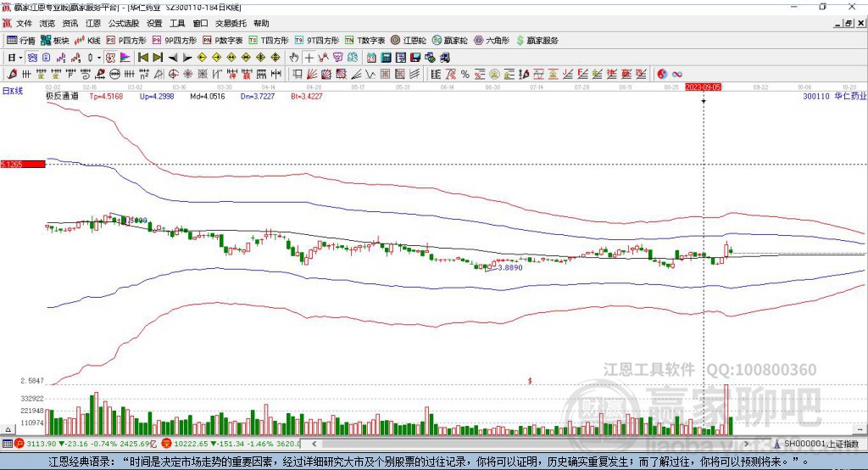Open the 六角形 hexagon tool
This screenshot has height=470, width=868.
coord(492,41)
